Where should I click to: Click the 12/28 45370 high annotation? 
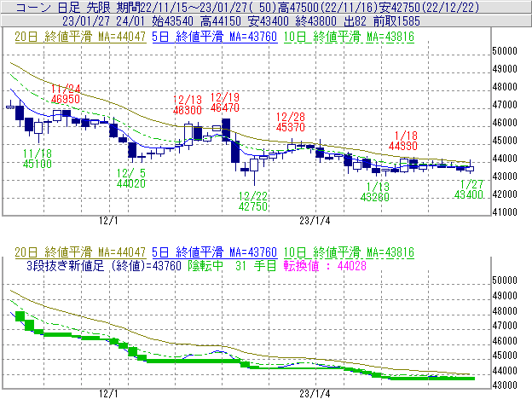click(291, 122)
